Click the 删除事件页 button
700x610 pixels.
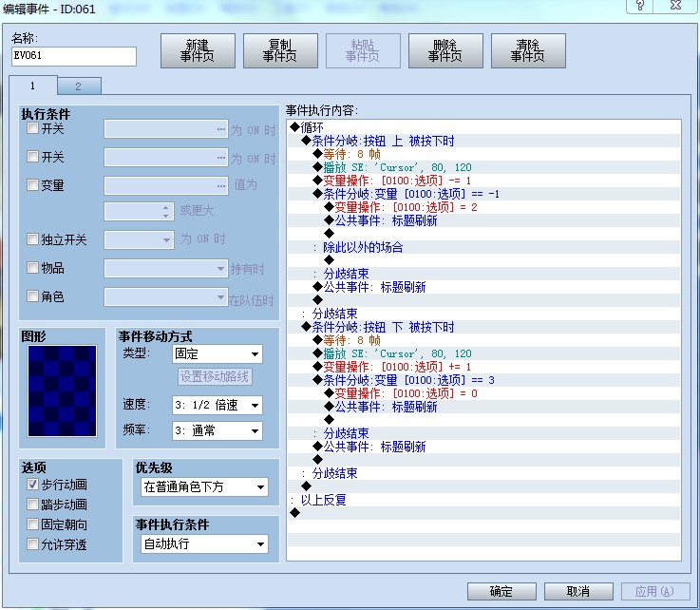pyautogui.click(x=445, y=51)
